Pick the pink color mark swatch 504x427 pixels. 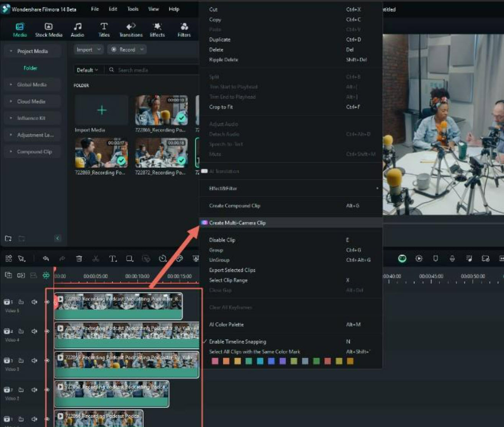[x=215, y=361]
